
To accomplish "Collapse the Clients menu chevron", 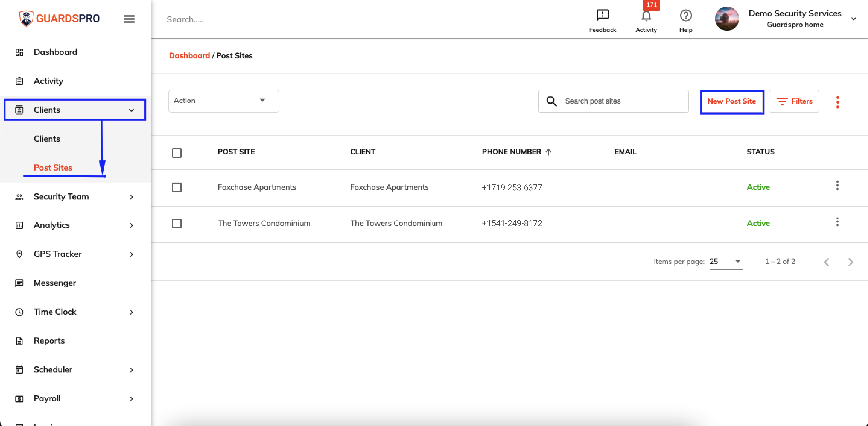I will [x=131, y=110].
